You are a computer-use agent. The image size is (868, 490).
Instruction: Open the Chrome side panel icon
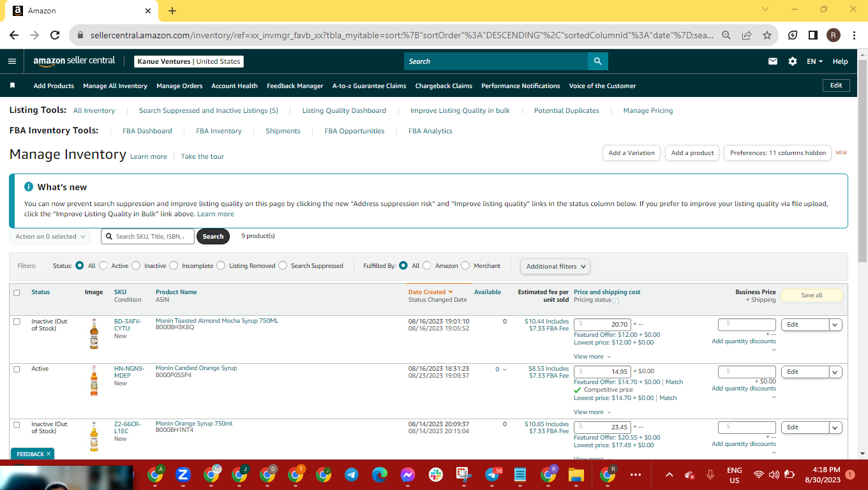pyautogui.click(x=813, y=35)
